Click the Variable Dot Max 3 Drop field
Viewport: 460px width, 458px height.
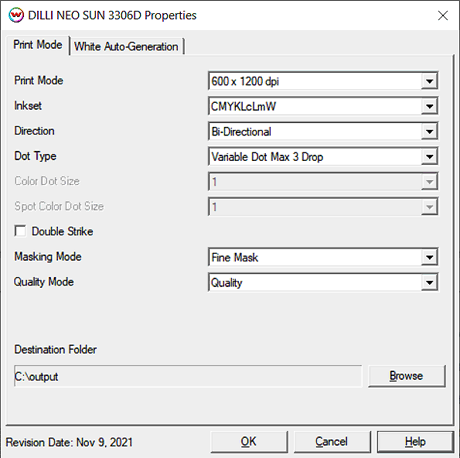pos(323,157)
